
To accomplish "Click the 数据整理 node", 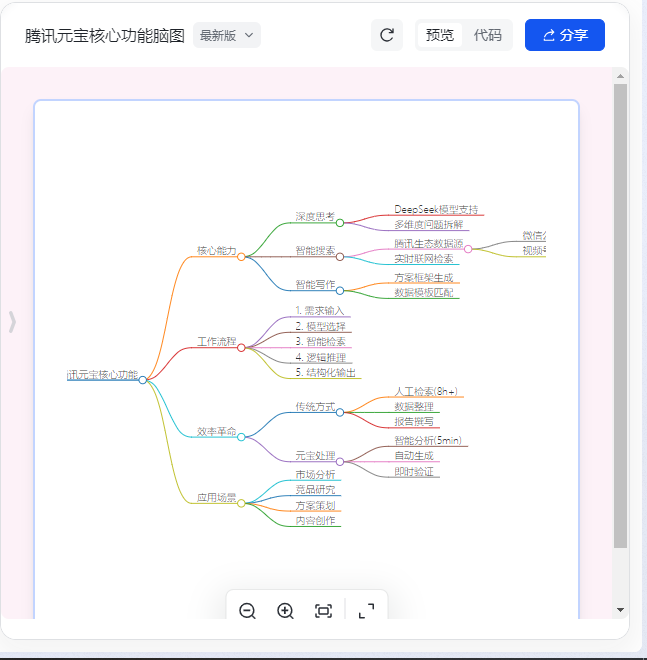I will click(414, 407).
